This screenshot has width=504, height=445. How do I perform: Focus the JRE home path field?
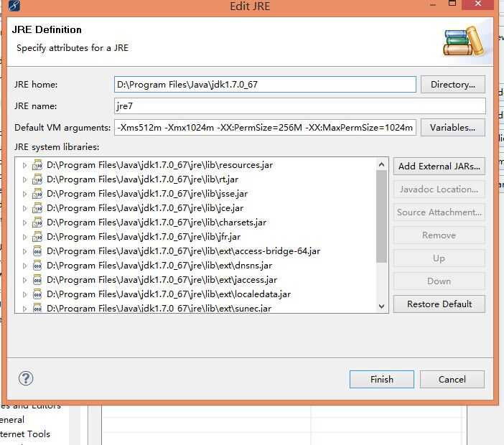265,85
